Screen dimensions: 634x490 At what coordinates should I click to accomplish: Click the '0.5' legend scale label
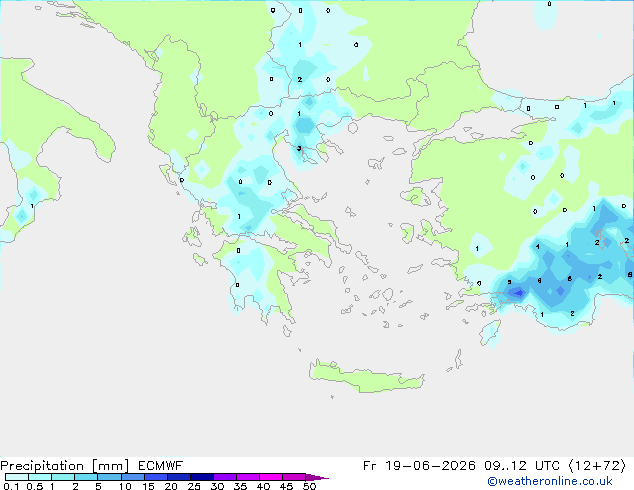click(x=35, y=486)
